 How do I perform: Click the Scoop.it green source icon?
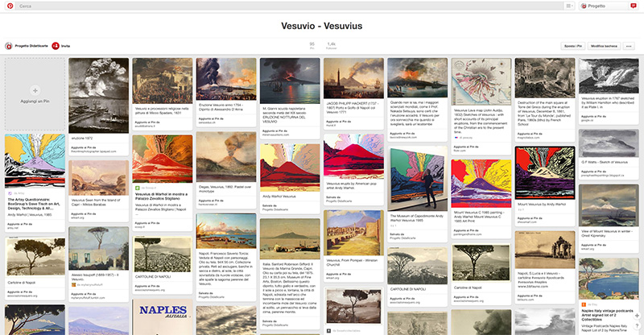(x=138, y=188)
